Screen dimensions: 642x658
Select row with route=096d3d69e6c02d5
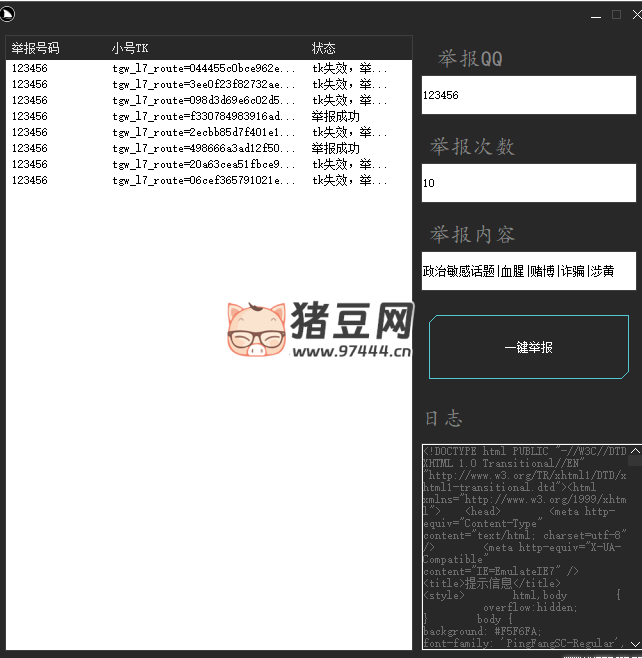coord(204,101)
